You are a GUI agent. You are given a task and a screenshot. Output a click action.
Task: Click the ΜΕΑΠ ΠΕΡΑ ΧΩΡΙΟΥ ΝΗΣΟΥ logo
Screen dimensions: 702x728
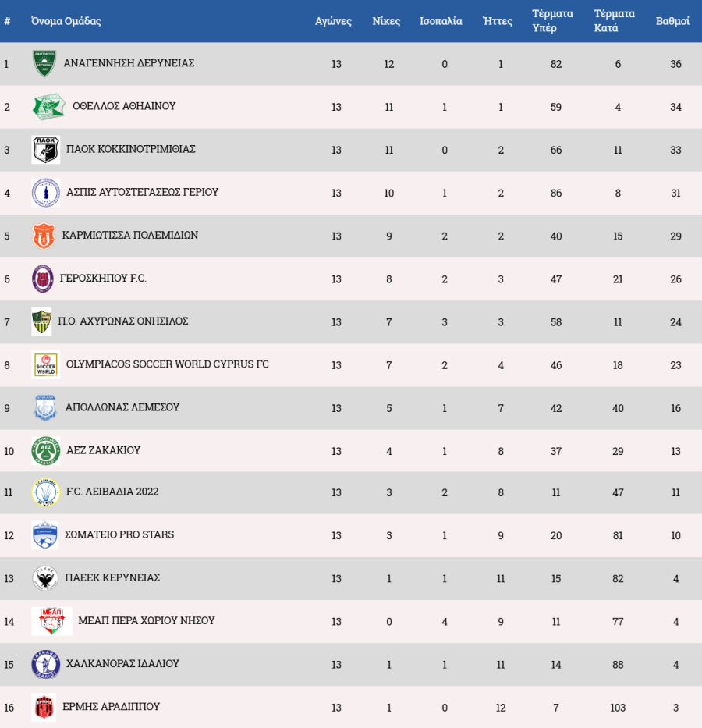click(51, 621)
